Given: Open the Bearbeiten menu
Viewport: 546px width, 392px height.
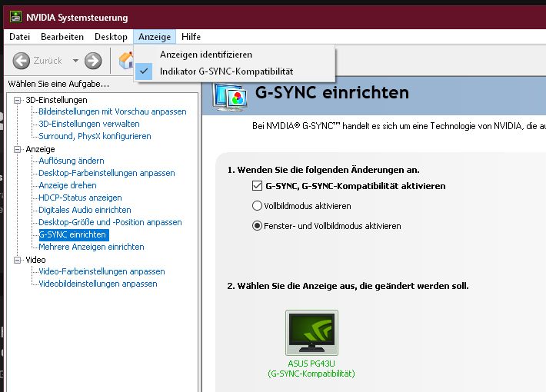Looking at the screenshot, I should (x=62, y=37).
